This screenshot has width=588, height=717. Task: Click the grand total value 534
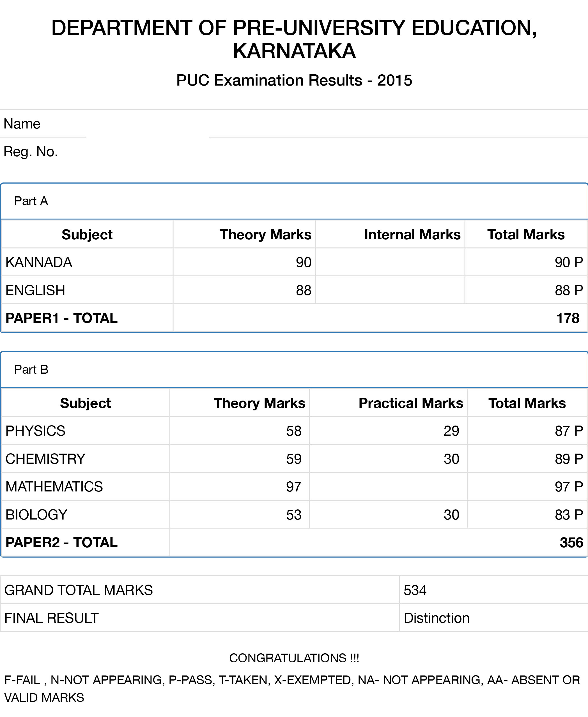[x=415, y=590]
